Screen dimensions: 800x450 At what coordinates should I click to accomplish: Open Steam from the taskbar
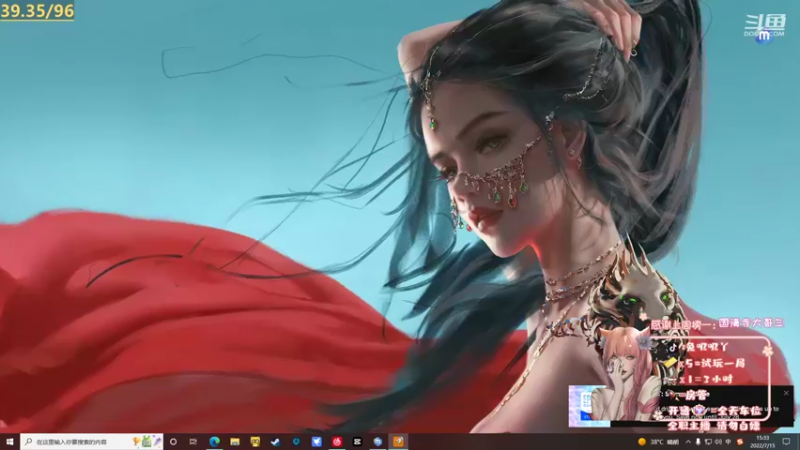click(276, 442)
